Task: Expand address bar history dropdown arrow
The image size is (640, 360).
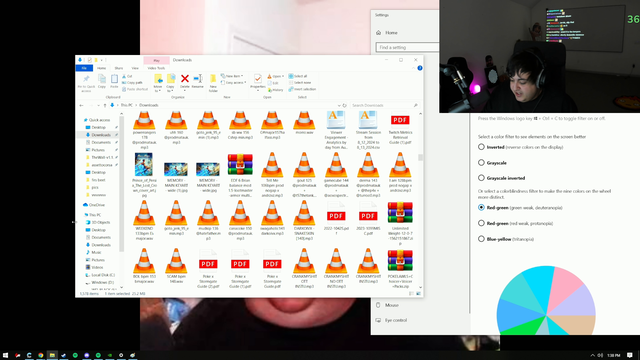Action: click(339, 105)
